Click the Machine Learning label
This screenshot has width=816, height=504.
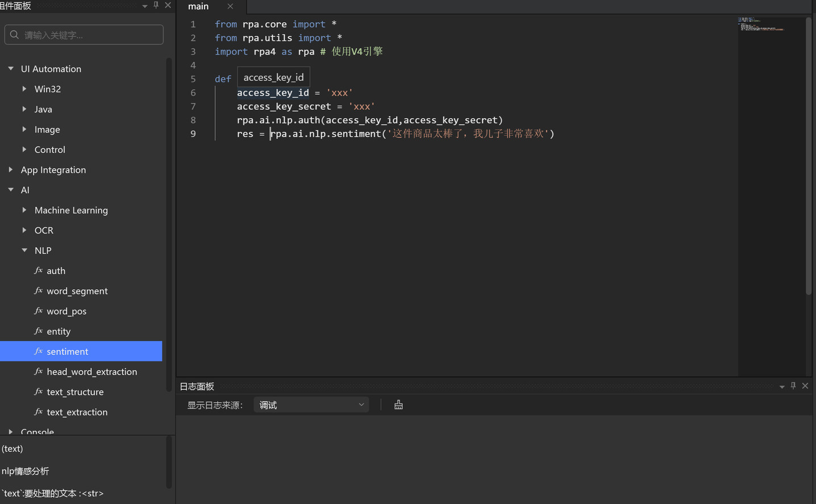coord(71,210)
